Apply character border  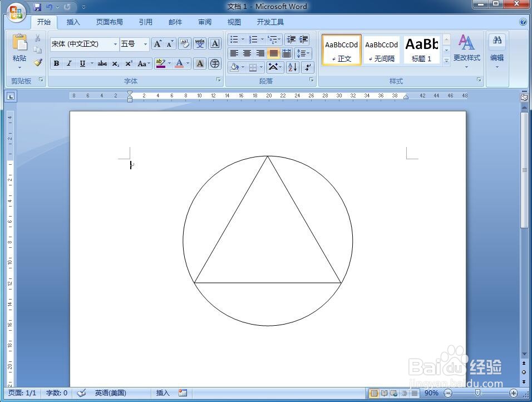(x=215, y=44)
